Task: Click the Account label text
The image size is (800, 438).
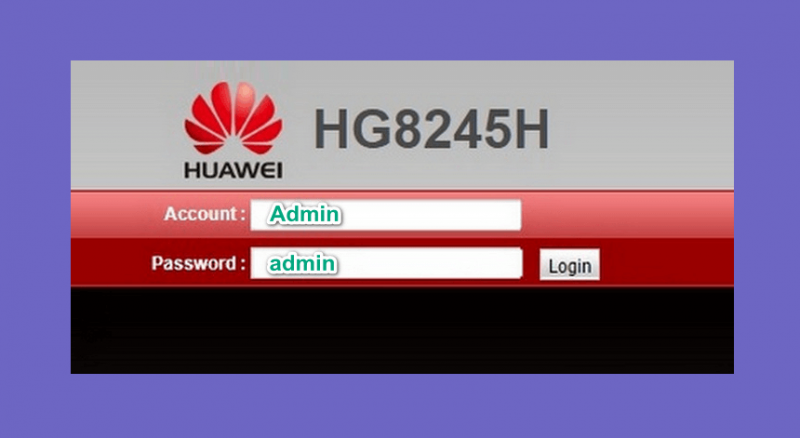Action: click(204, 214)
